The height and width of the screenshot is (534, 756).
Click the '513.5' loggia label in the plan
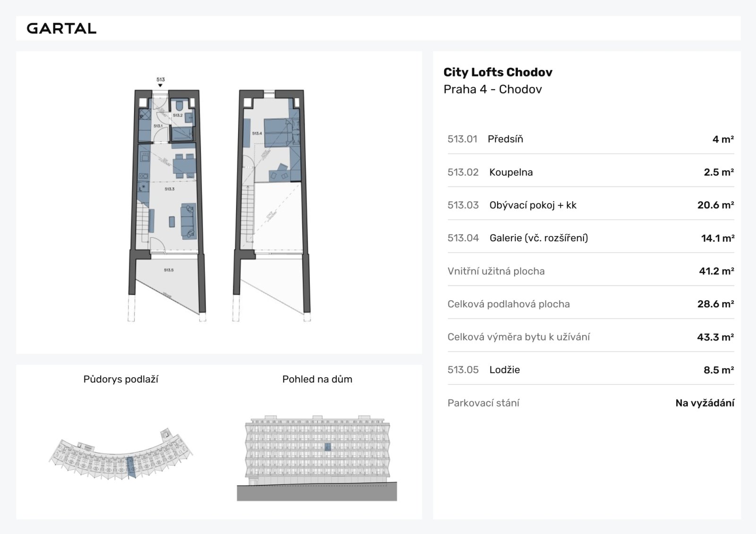169,270
